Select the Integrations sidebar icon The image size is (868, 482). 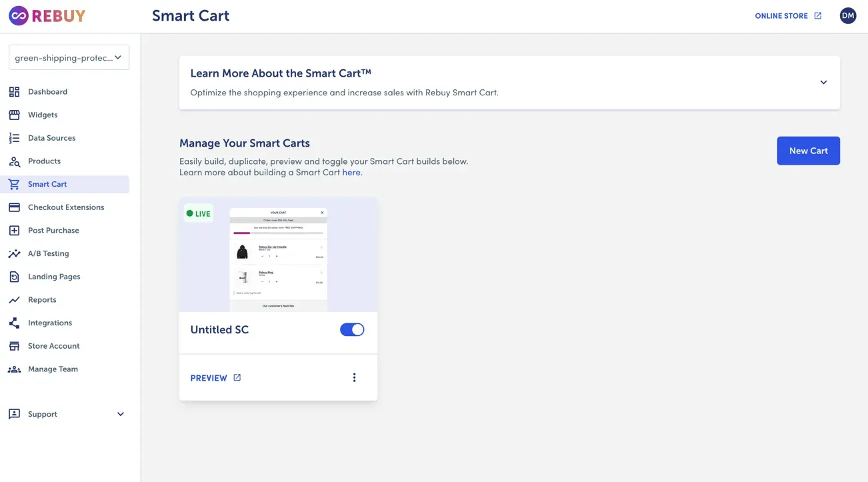coord(15,323)
